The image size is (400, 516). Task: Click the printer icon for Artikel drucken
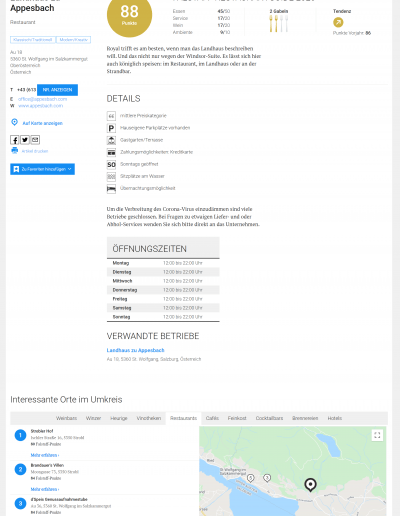coord(15,151)
